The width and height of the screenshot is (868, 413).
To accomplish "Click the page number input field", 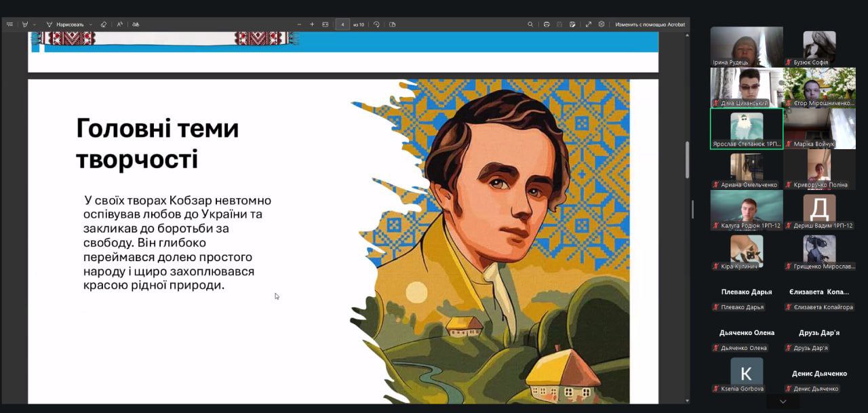I will click(342, 24).
